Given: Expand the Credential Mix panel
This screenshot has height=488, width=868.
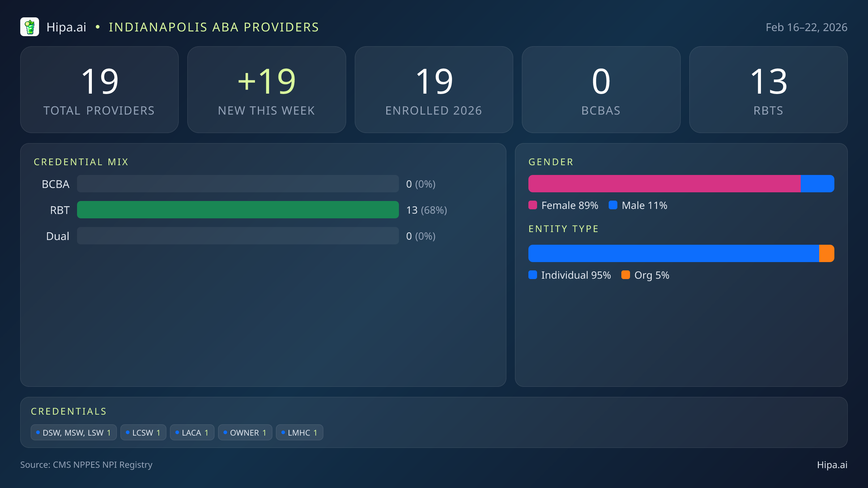Looking at the screenshot, I should point(81,162).
